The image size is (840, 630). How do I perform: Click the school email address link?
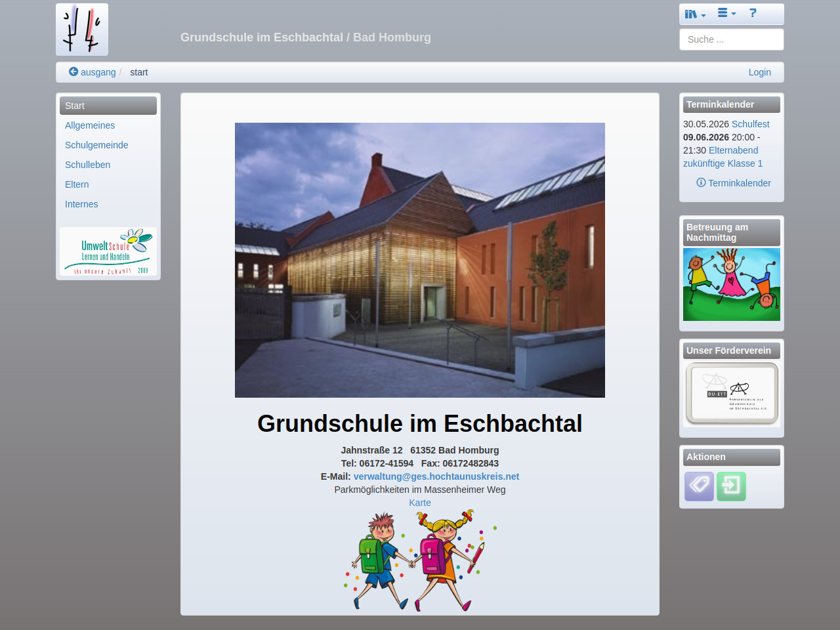(436, 476)
